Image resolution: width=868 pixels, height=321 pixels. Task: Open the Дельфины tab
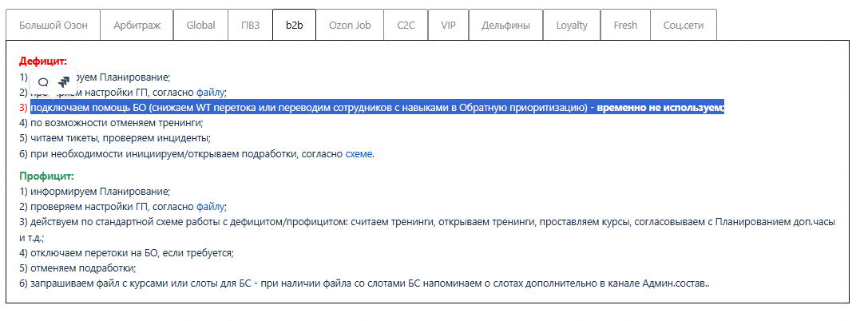click(505, 25)
